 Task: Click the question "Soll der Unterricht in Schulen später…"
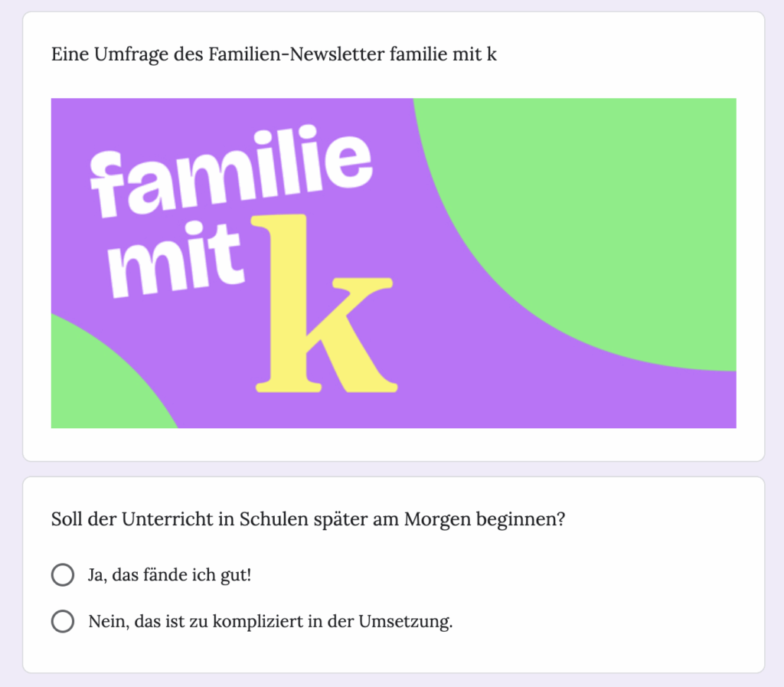click(308, 519)
